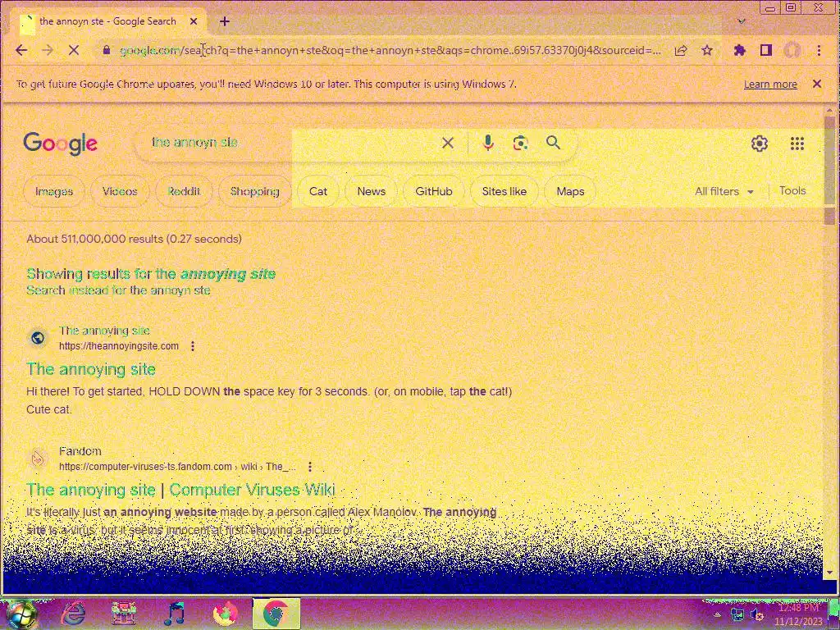Select the Shopping filter chip
The height and width of the screenshot is (630, 840).
point(255,191)
